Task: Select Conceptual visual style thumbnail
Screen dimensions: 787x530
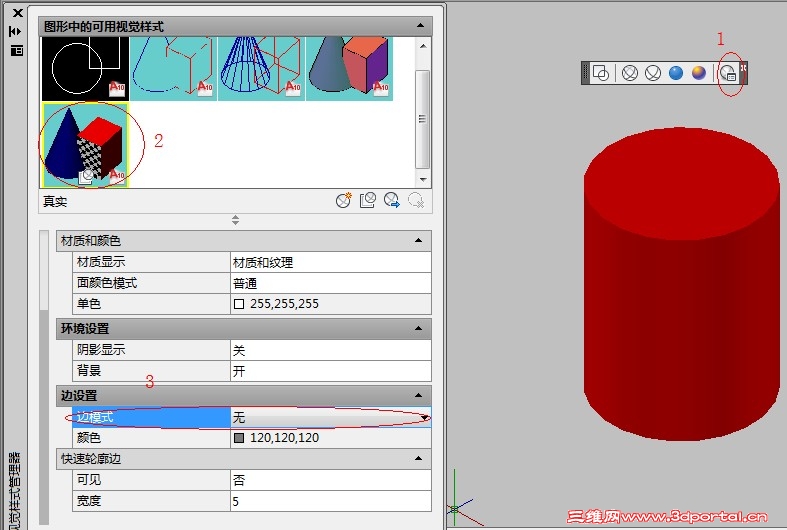Action: pyautogui.click(x=349, y=69)
